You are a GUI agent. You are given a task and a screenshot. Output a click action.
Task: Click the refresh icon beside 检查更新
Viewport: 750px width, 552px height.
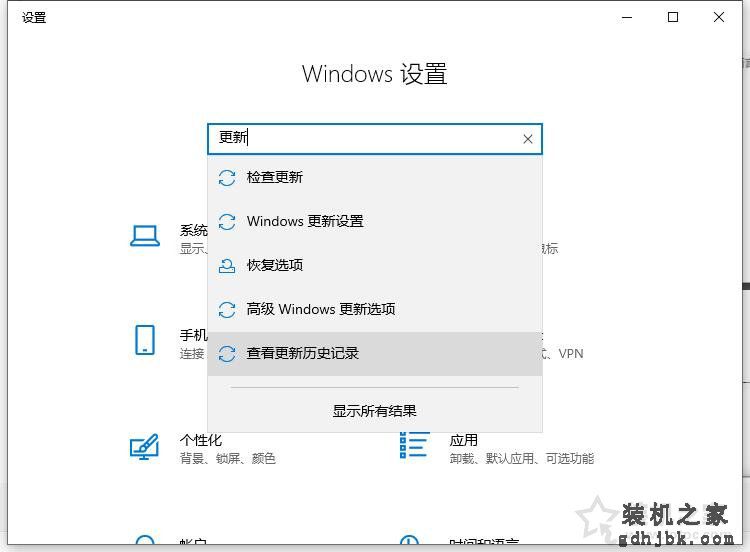coord(227,178)
